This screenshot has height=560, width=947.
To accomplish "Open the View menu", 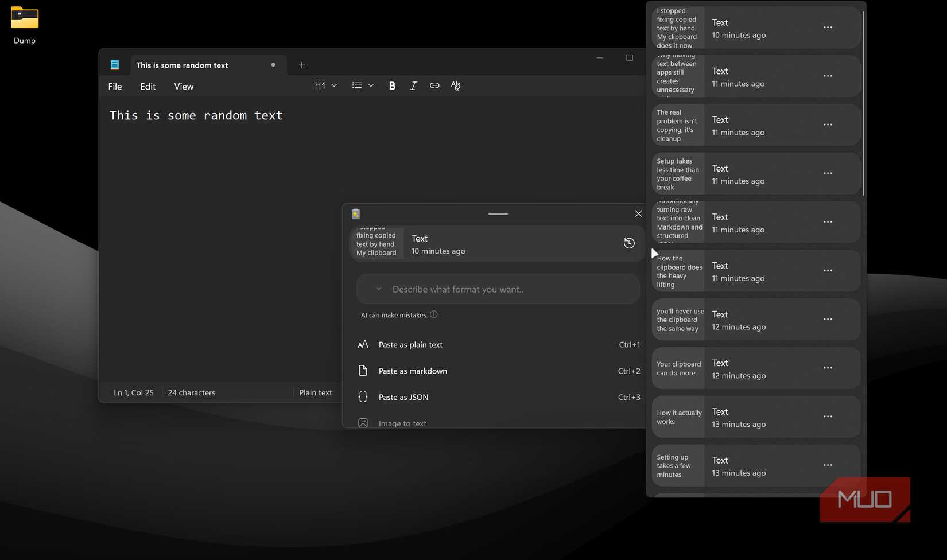I will coord(184,87).
